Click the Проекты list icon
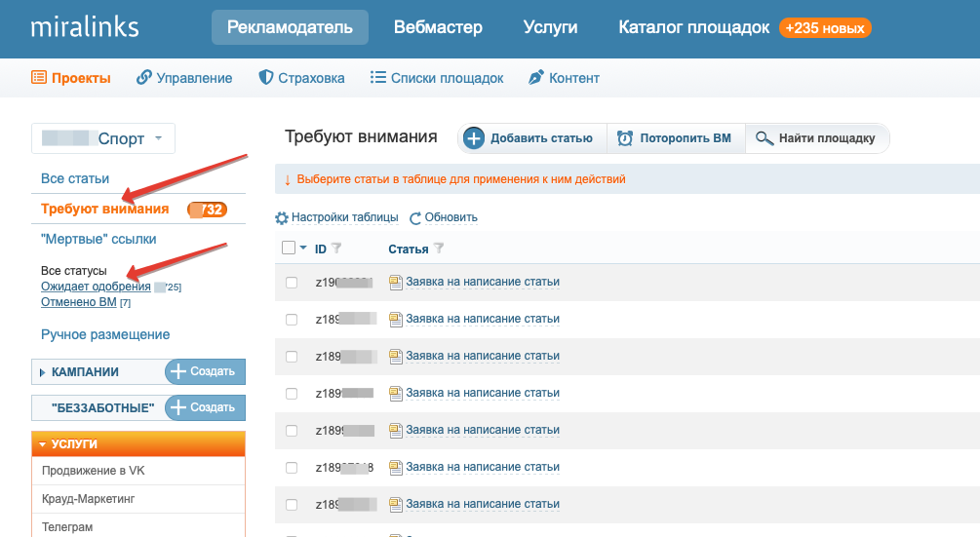Viewport: 980px width, 537px height. pyautogui.click(x=39, y=77)
